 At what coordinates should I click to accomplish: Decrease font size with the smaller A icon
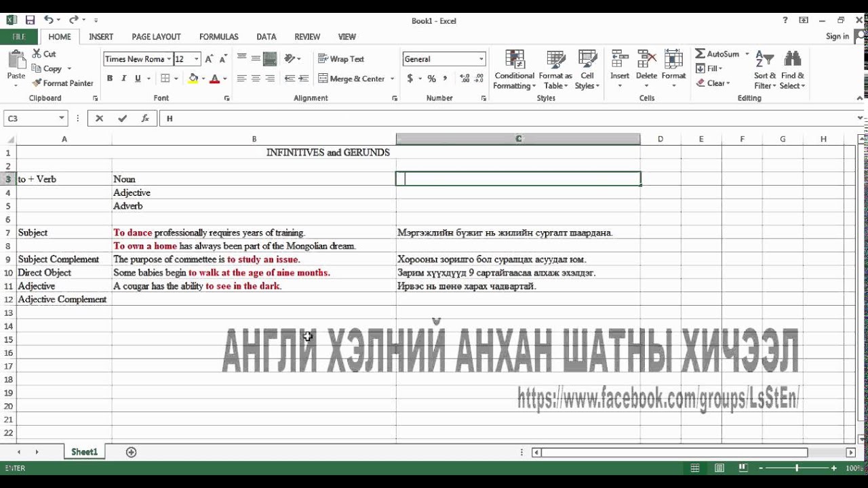223,59
